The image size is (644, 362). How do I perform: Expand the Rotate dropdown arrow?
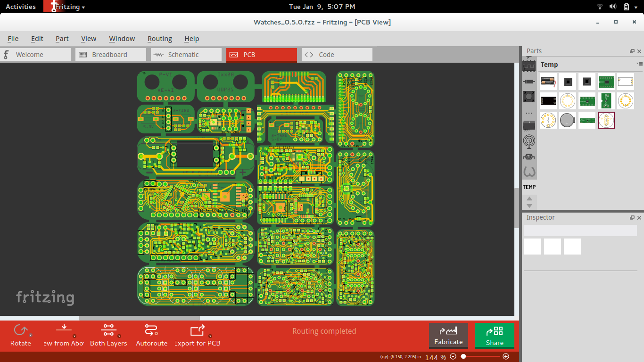(x=30, y=335)
